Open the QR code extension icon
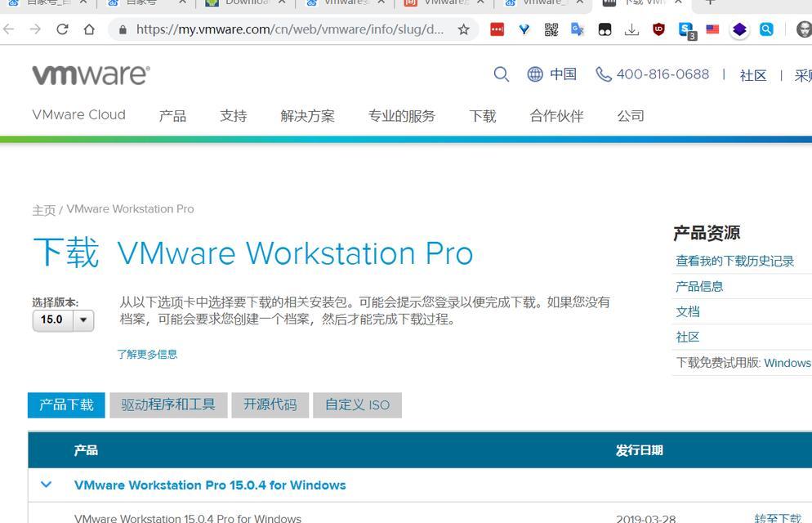The height and width of the screenshot is (523, 812). (551, 29)
